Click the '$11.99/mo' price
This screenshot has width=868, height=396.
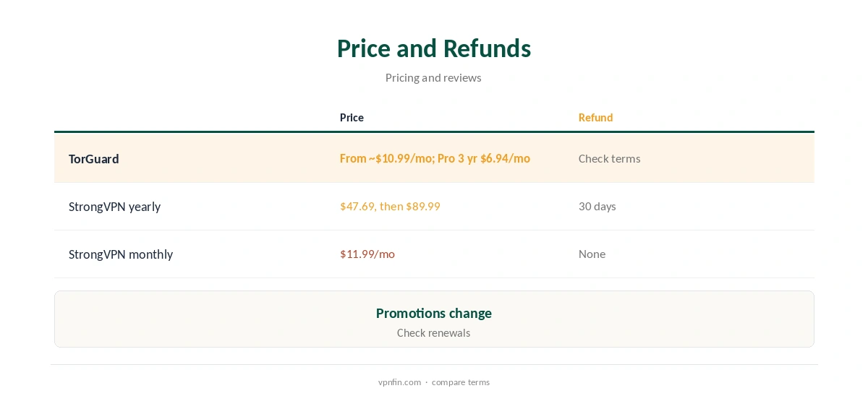click(367, 254)
